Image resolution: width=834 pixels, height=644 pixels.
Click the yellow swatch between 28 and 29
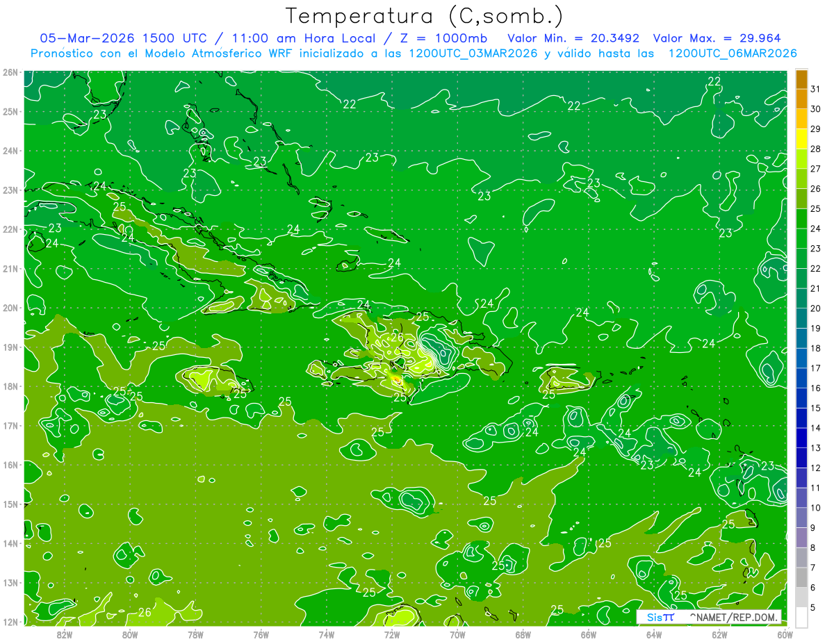(801, 139)
